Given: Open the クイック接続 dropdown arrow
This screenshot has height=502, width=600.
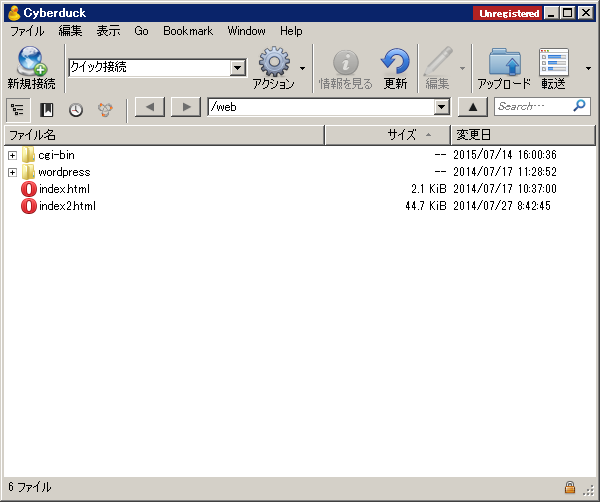Looking at the screenshot, I should point(237,68).
